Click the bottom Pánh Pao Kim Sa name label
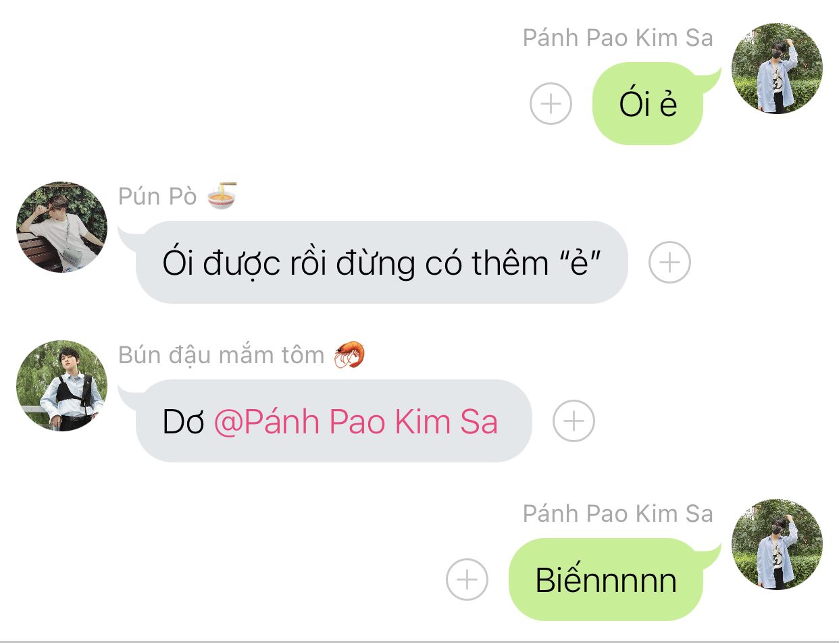839x644 pixels. pyautogui.click(x=618, y=514)
